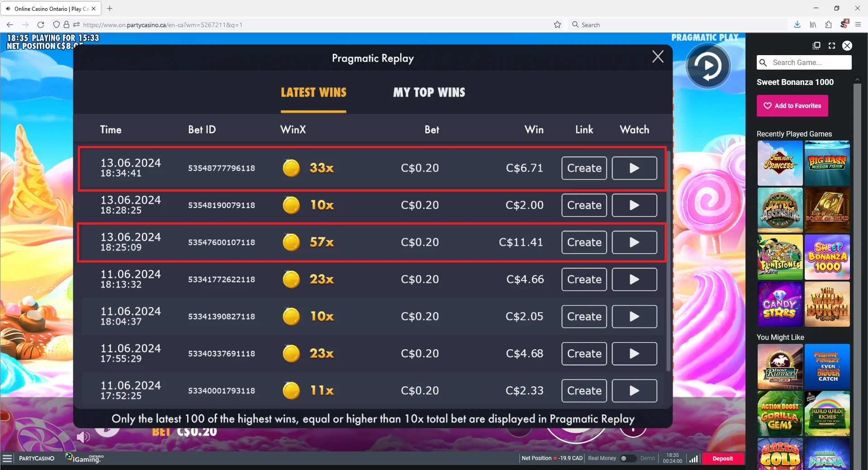
Task: Launch the Candy Stars game
Action: coord(780,304)
